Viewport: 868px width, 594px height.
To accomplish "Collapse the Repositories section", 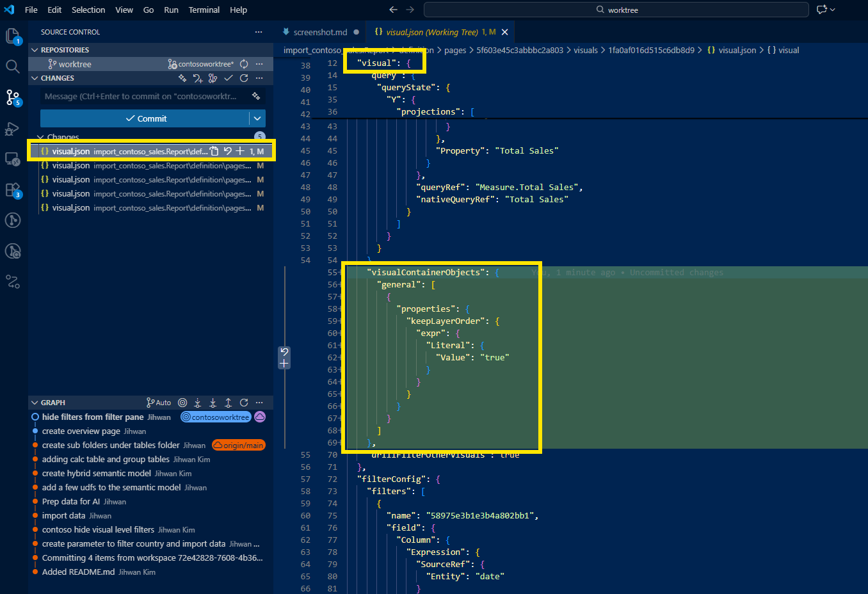I will point(35,50).
